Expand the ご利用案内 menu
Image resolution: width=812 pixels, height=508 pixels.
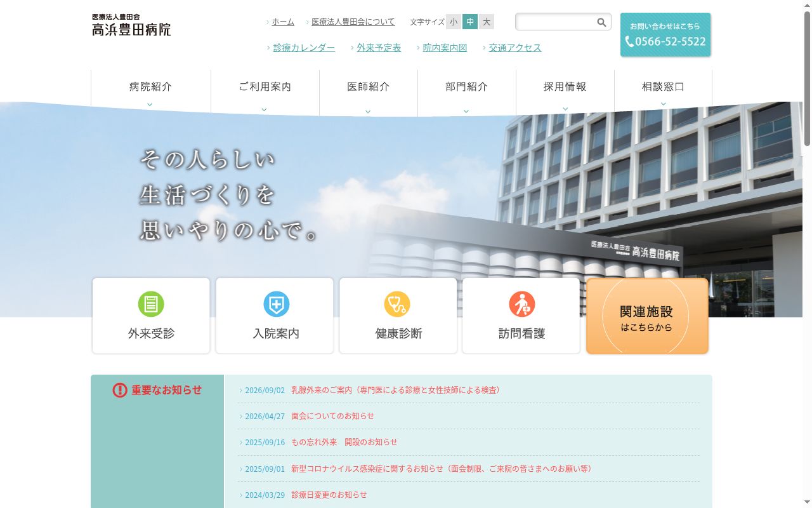tap(265, 92)
